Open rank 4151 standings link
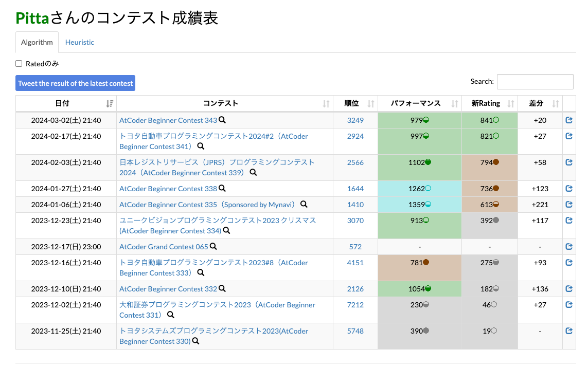Viewport: 588px width, 367px height. (355, 263)
